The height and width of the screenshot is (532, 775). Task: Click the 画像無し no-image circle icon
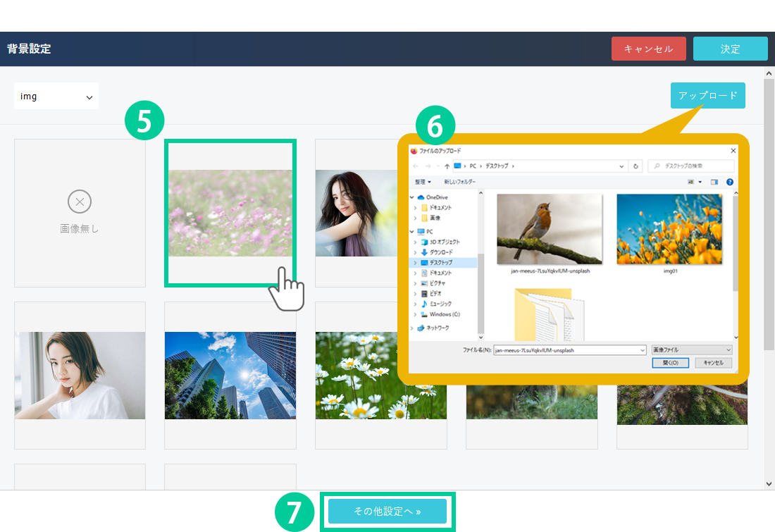tap(80, 203)
